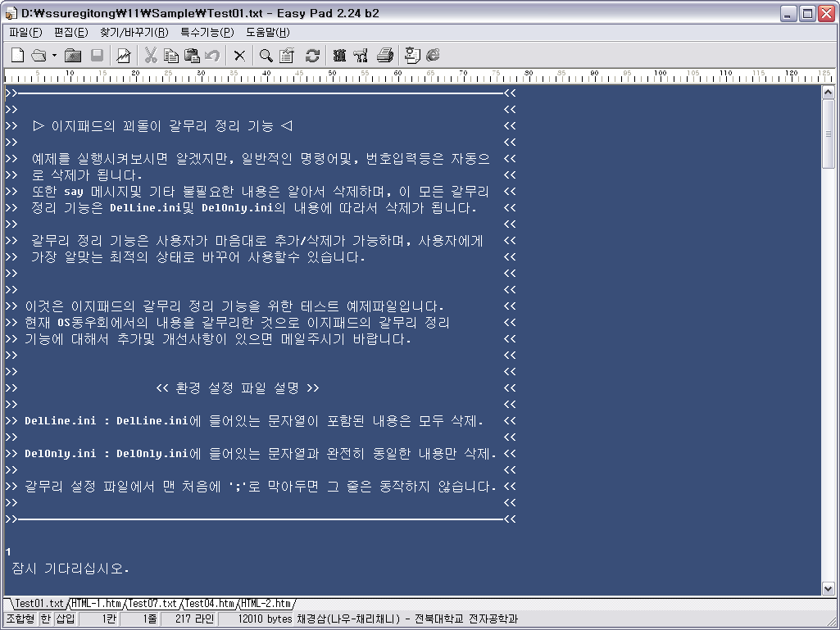Open the 도움말(H) menu

tap(267, 32)
